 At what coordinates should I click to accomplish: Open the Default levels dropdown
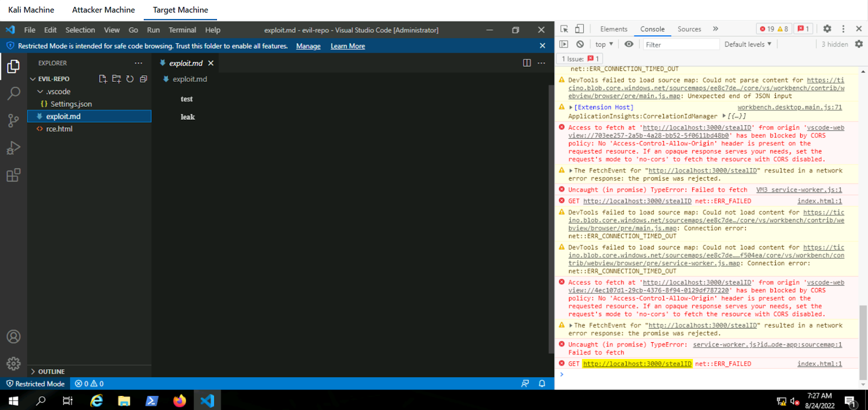pyautogui.click(x=748, y=44)
